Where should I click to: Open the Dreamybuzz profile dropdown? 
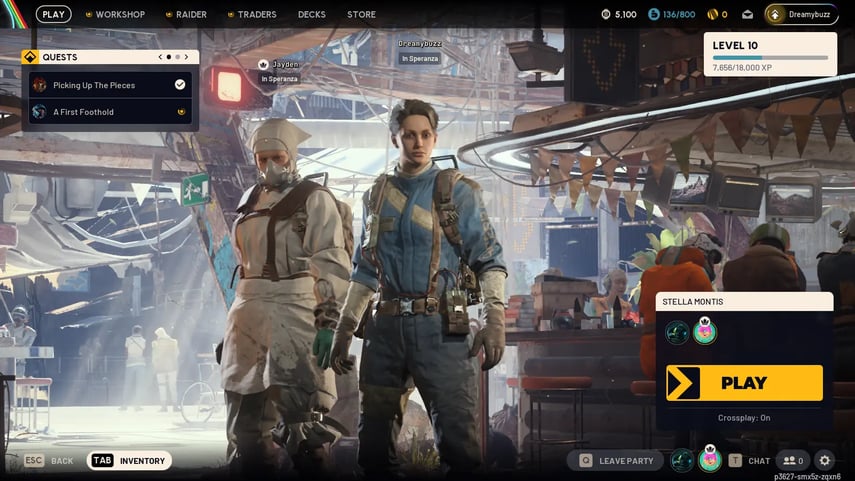(801, 14)
